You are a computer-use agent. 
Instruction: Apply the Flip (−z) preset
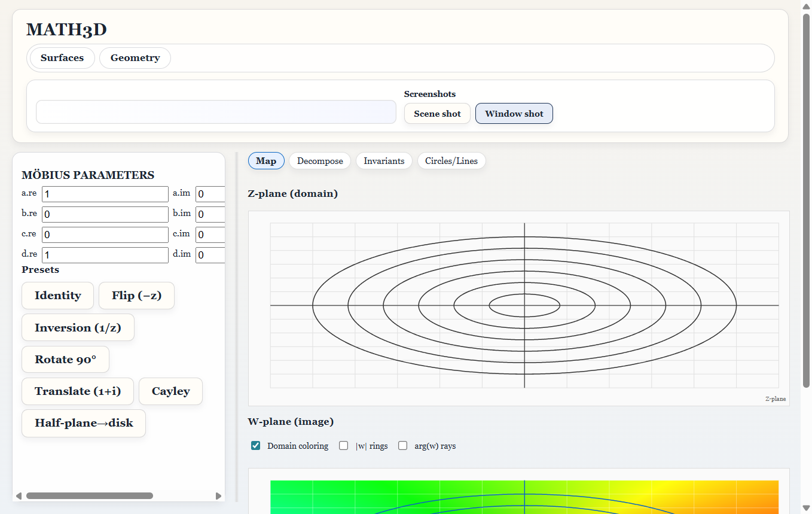click(x=136, y=296)
